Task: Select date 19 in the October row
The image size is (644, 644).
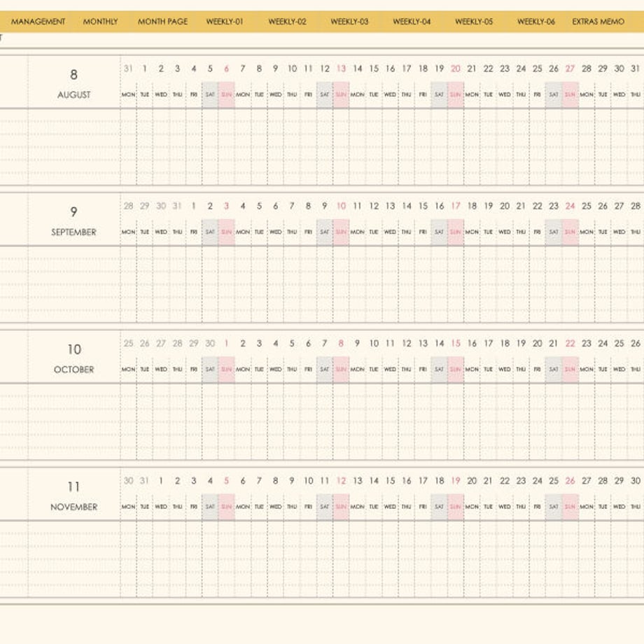Action: (521, 344)
